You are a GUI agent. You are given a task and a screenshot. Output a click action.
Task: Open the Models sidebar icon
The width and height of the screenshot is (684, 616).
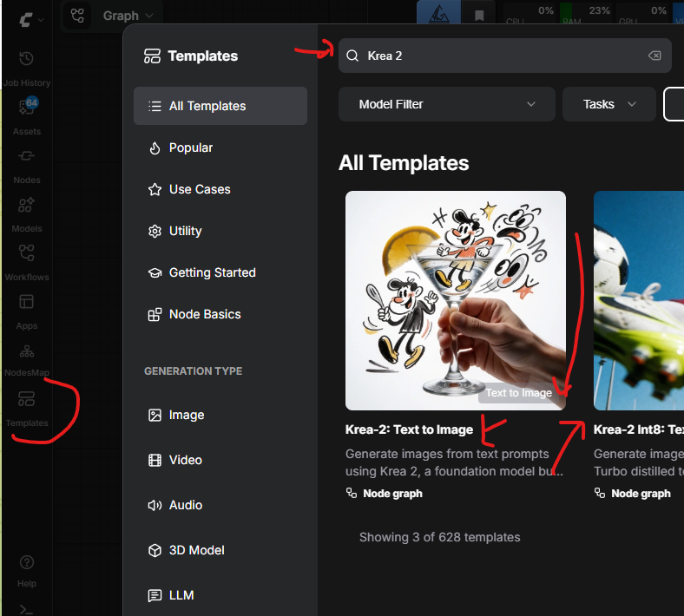(x=27, y=205)
